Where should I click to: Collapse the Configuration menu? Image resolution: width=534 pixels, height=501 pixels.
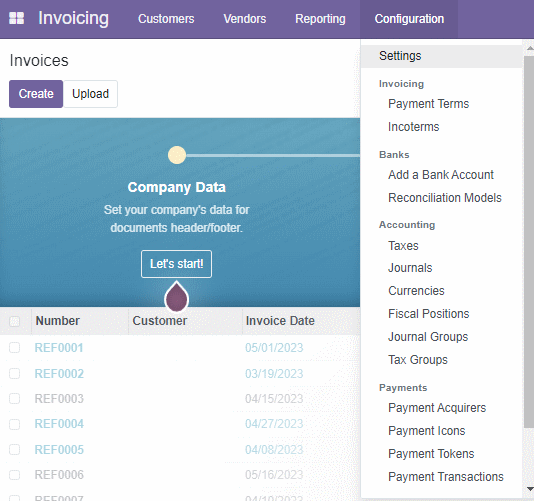pos(409,19)
